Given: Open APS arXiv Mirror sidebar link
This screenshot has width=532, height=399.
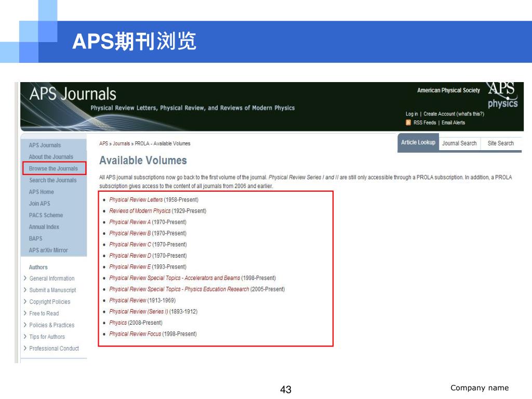Looking at the screenshot, I should coord(48,250).
